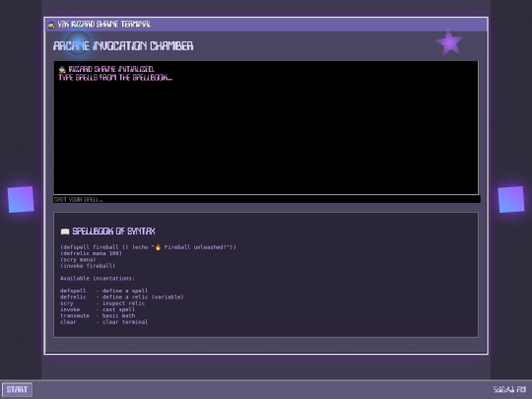The width and height of the screenshot is (532, 399).
Task: Click the '(defrelic mana 100)' example line
Action: tap(91, 253)
